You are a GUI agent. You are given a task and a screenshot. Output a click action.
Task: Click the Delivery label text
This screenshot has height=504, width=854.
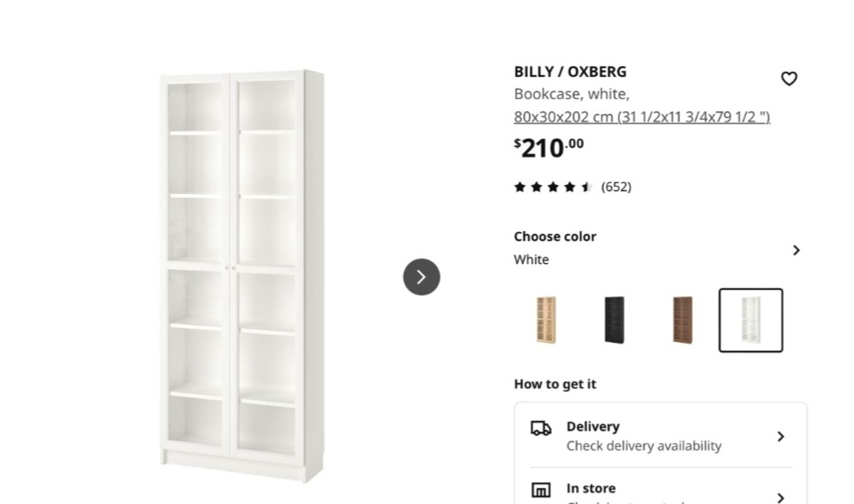point(593,427)
